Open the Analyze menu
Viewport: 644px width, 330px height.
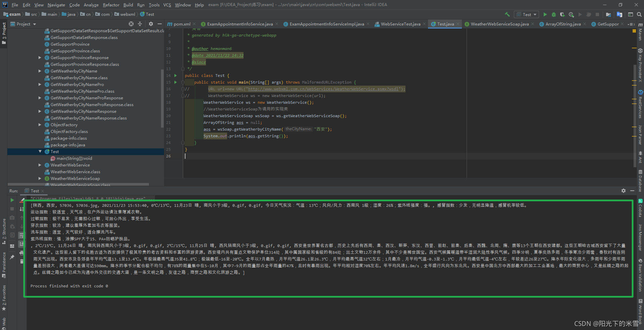tap(91, 5)
